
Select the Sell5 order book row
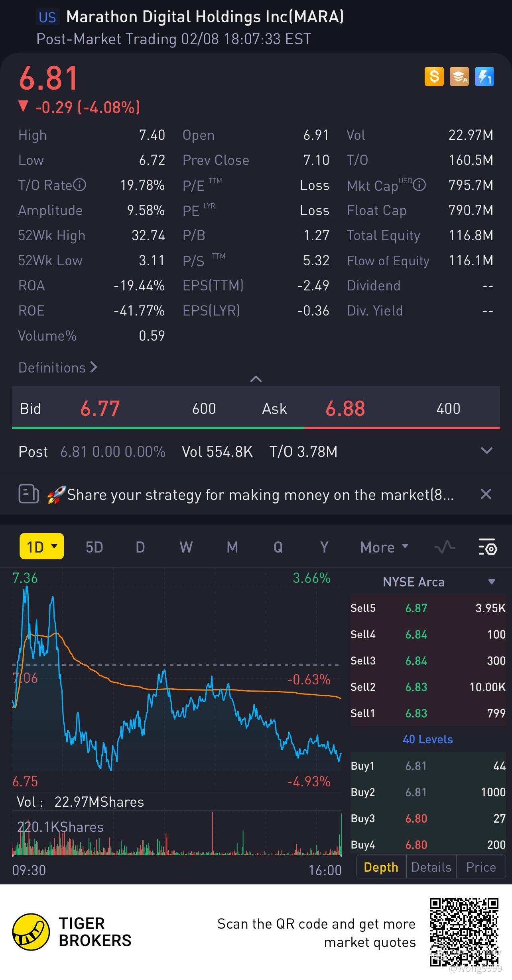pos(428,608)
